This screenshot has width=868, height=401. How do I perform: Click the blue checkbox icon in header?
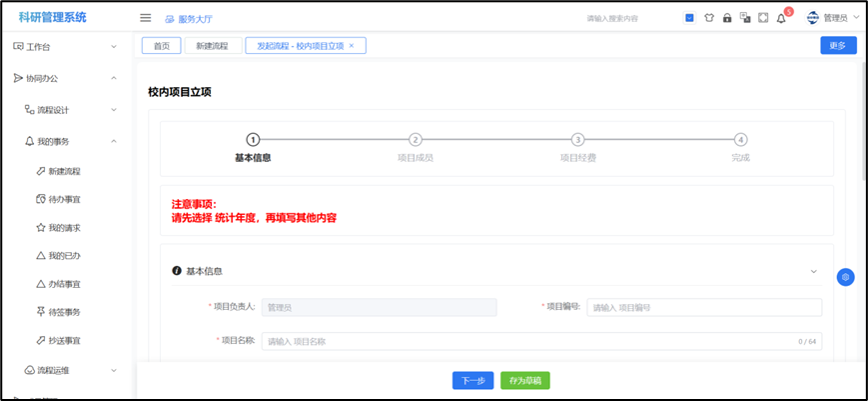point(689,18)
